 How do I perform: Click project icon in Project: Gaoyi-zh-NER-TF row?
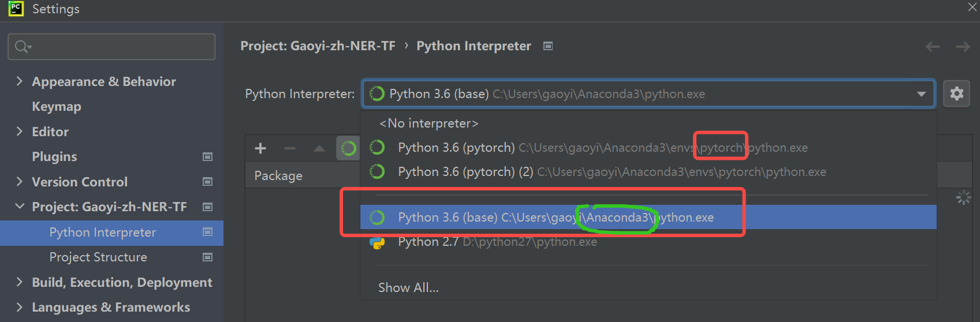click(208, 207)
